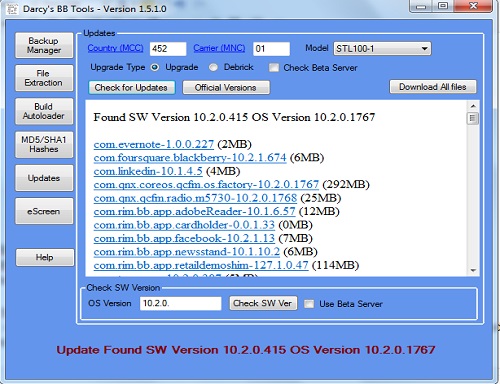Minimize the Darcy's BB Tools window
500x384 pixels.
pyautogui.click(x=421, y=6)
